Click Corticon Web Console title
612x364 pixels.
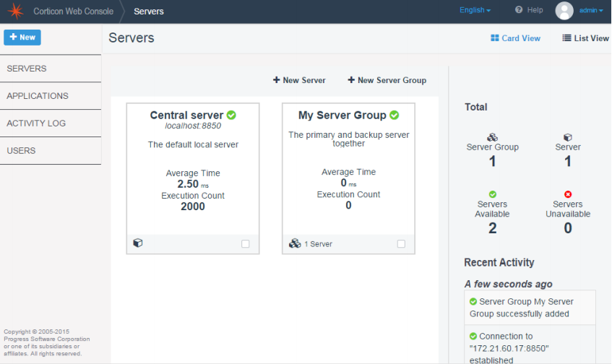click(74, 12)
